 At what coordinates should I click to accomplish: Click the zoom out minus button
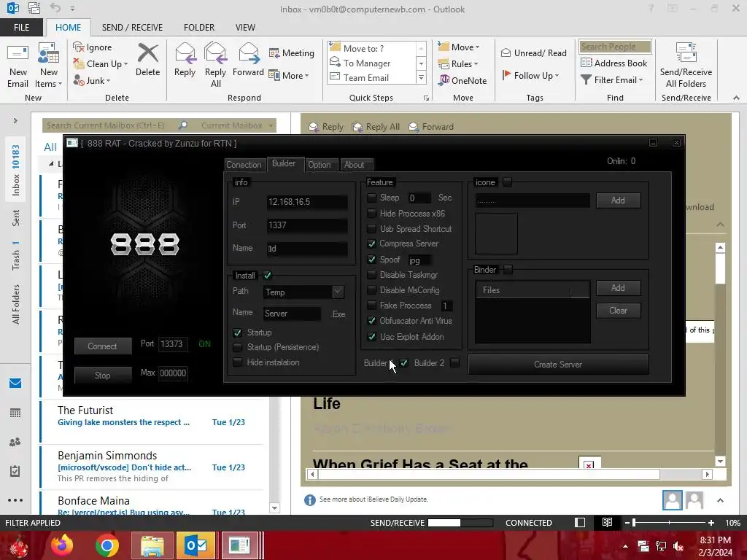[627, 522]
